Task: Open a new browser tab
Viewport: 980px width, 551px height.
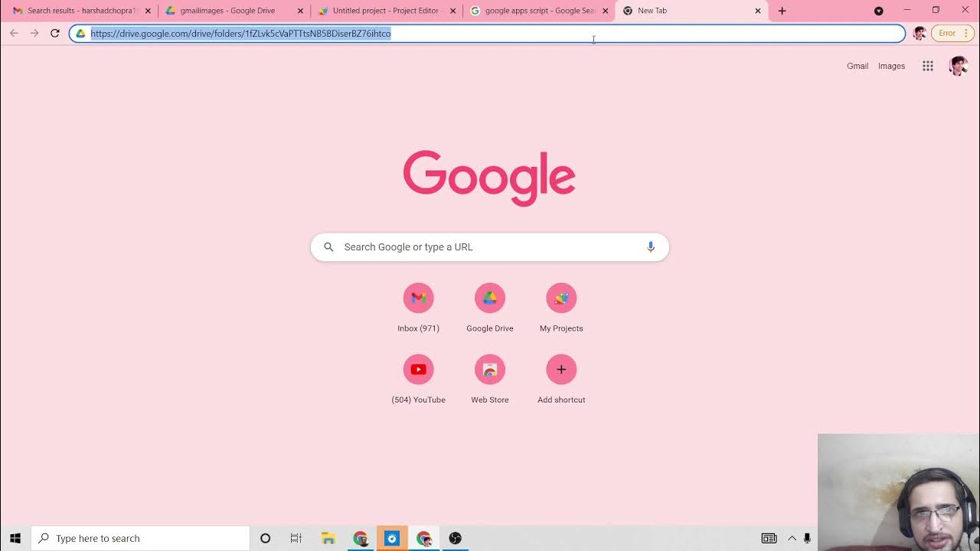Action: point(782,11)
